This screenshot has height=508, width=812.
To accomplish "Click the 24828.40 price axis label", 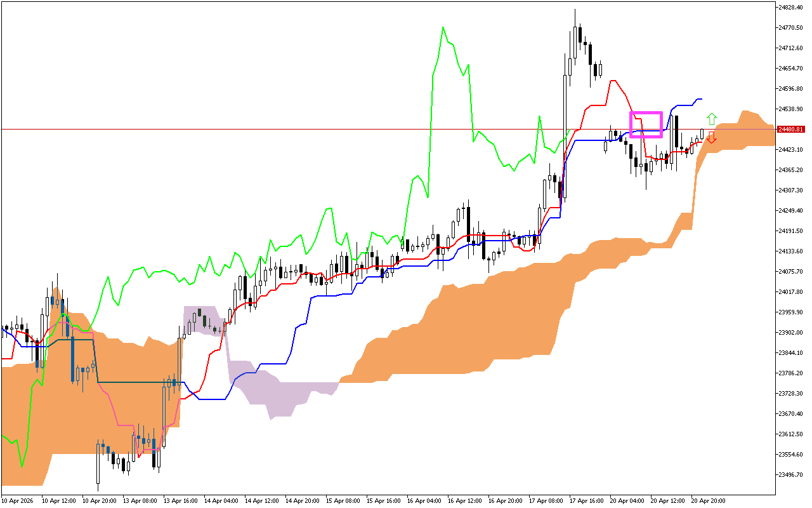I will tap(790, 7).
